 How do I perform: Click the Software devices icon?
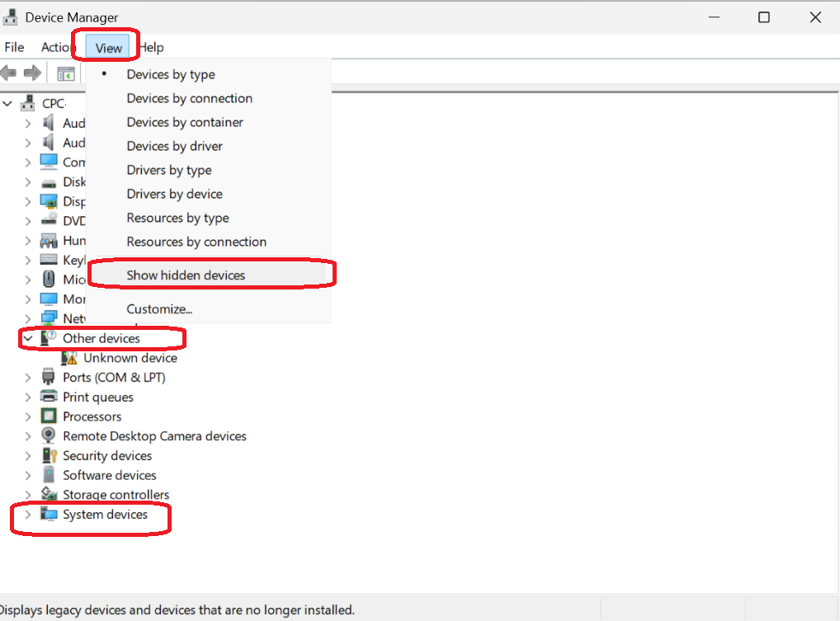pyautogui.click(x=49, y=475)
